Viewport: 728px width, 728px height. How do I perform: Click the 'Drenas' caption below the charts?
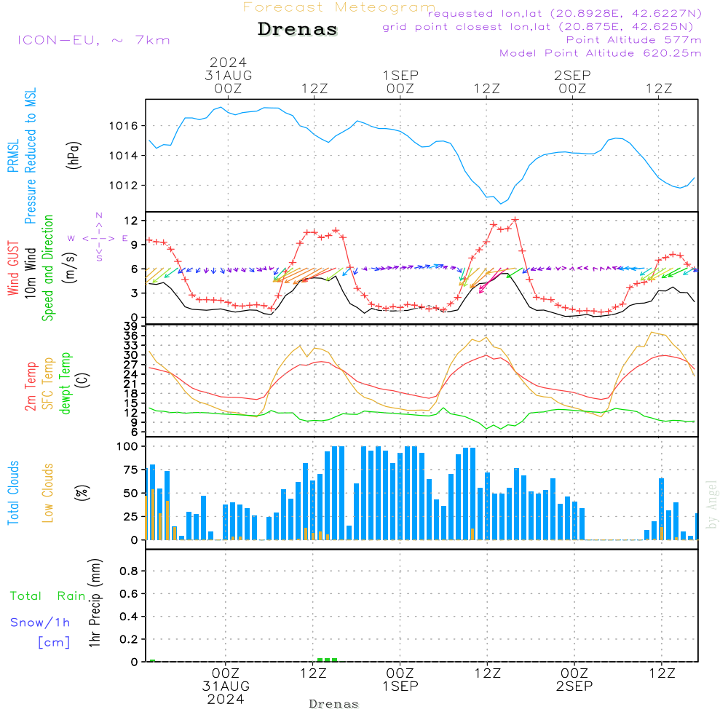pos(334,704)
